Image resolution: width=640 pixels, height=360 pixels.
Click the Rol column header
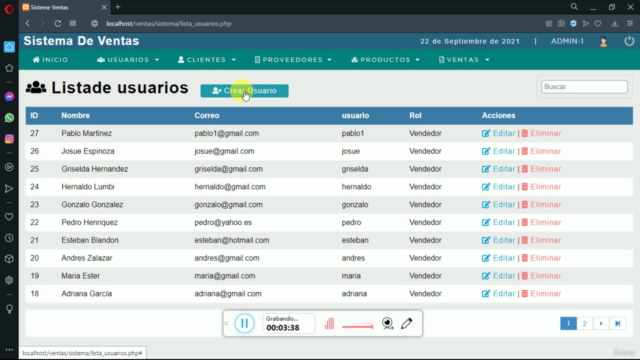[x=415, y=116]
